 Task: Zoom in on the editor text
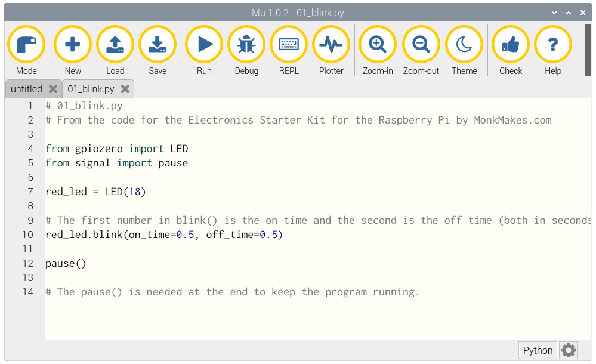tap(378, 45)
